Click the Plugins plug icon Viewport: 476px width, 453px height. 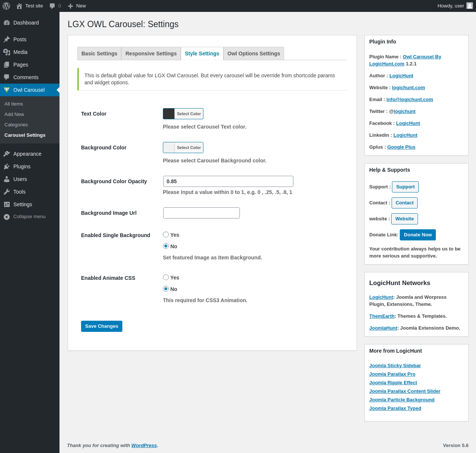pyautogui.click(x=7, y=166)
